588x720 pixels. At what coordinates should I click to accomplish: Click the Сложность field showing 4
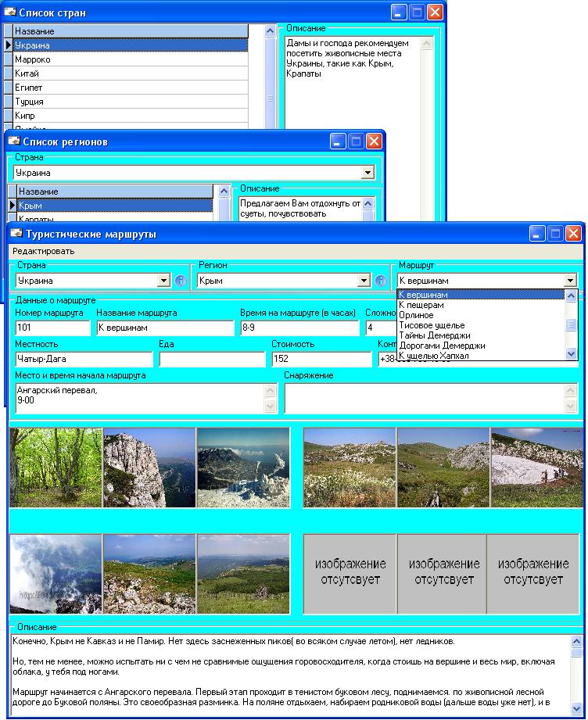[382, 328]
